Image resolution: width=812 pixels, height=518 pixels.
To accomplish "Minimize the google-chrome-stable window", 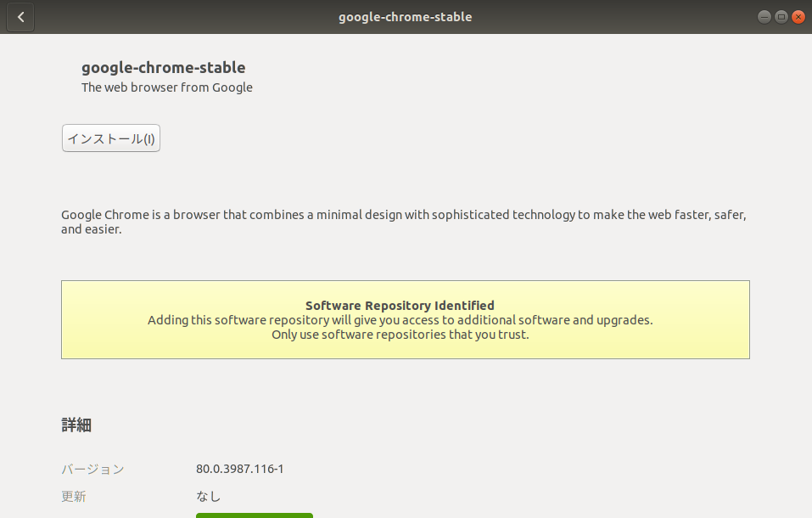I will [764, 17].
